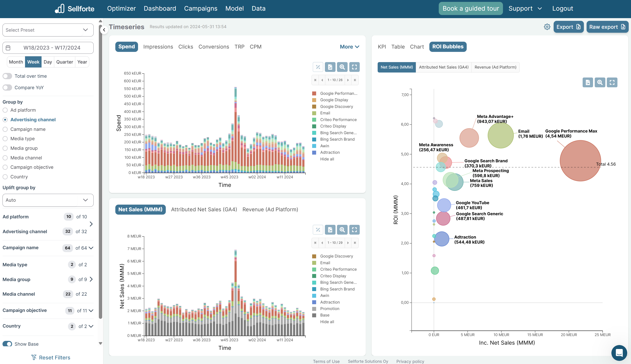
Task: Zoom into the ROI Bubbles chart
Action: click(x=600, y=82)
